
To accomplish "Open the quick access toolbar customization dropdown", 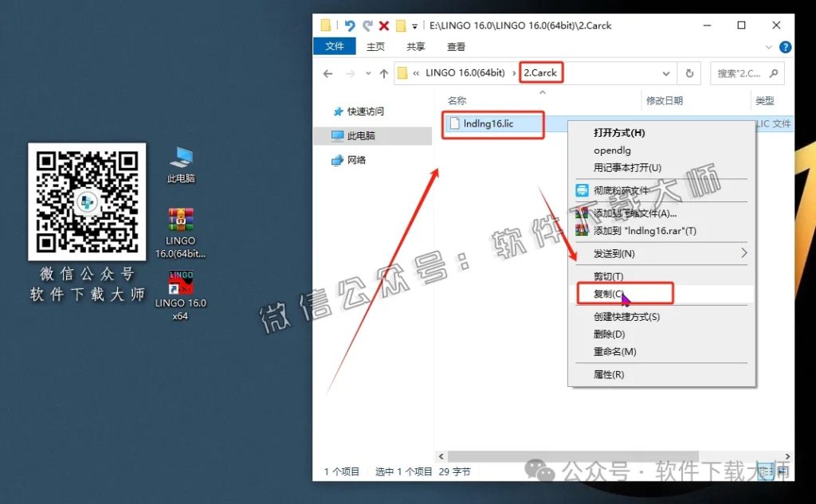I will 414,26.
